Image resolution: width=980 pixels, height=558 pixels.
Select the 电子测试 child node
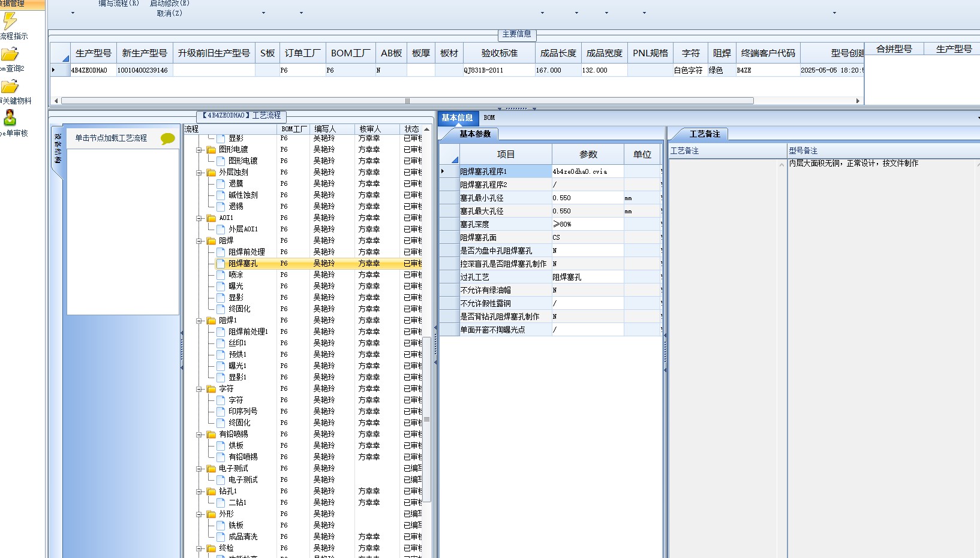coord(243,480)
